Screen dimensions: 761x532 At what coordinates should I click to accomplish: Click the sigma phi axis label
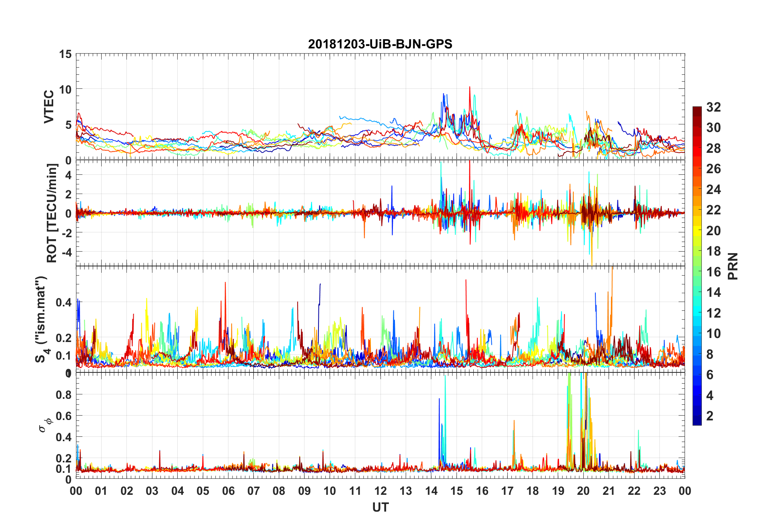click(45, 425)
